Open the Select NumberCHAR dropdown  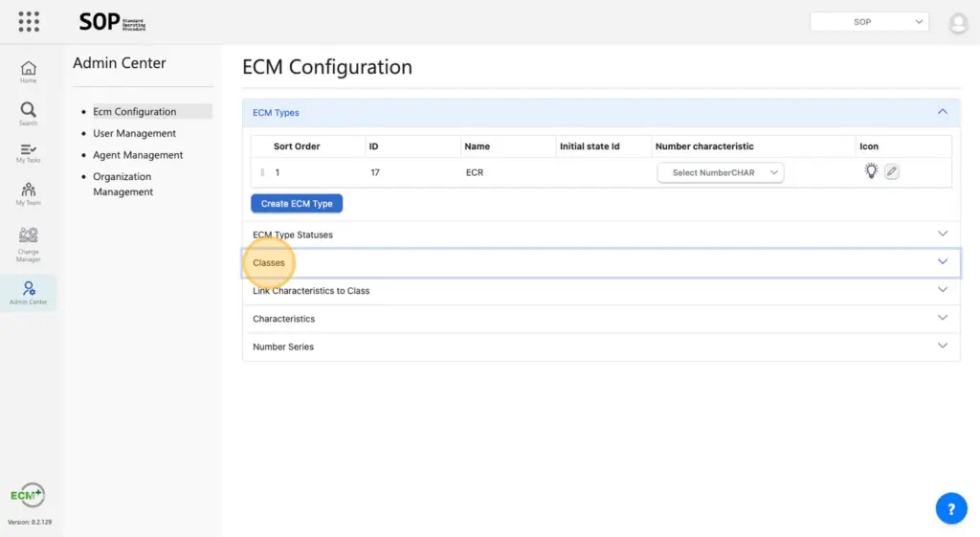pyautogui.click(x=720, y=173)
